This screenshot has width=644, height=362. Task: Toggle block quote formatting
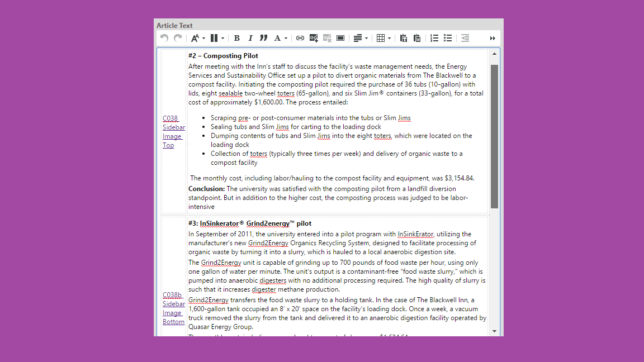pos(263,38)
